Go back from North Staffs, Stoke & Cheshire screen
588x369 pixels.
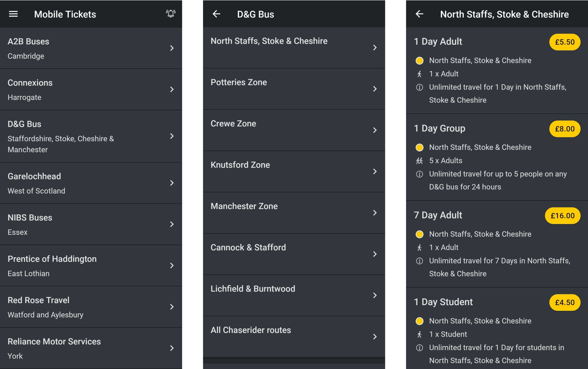pos(419,14)
